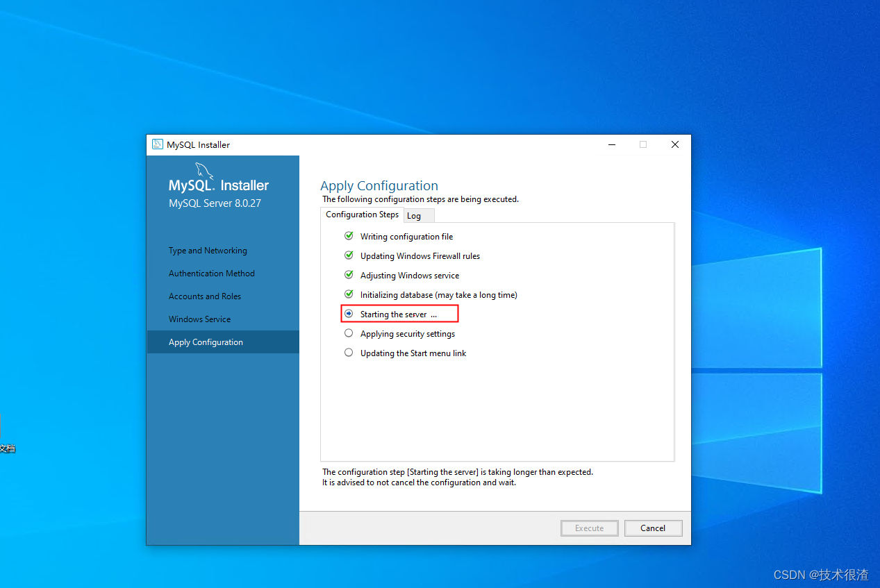880x588 pixels.
Task: Select Accounts and Roles from the step list
Action: point(204,296)
